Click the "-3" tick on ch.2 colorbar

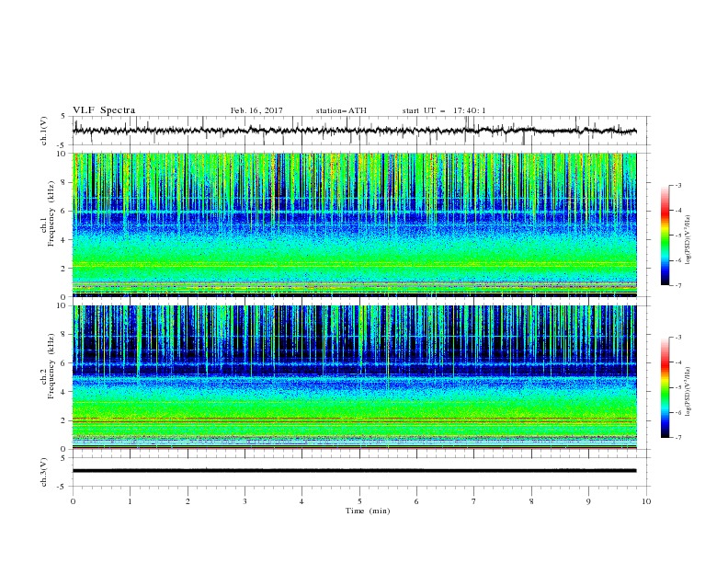click(677, 338)
